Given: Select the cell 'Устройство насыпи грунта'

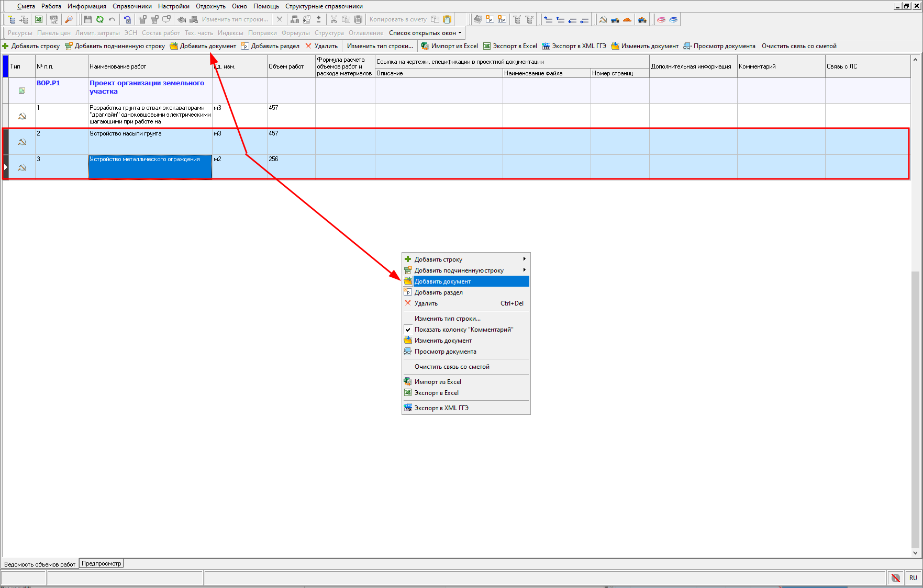Looking at the screenshot, I should 150,141.
